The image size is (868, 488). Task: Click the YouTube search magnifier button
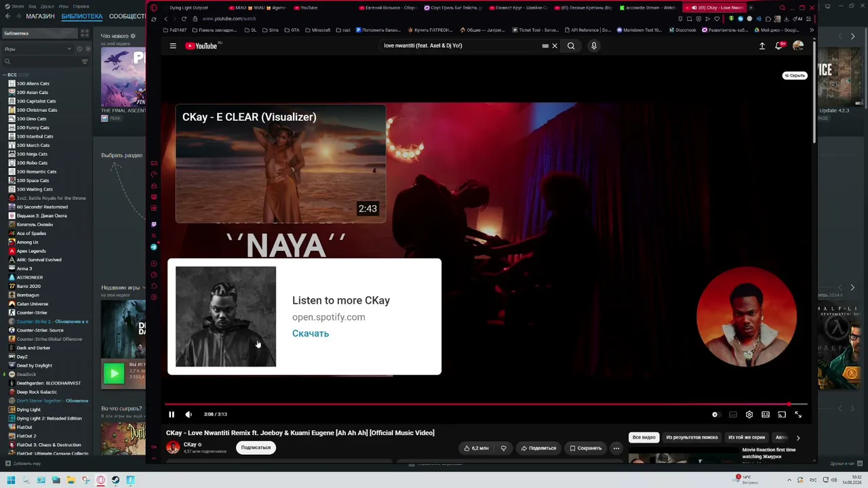tap(571, 46)
